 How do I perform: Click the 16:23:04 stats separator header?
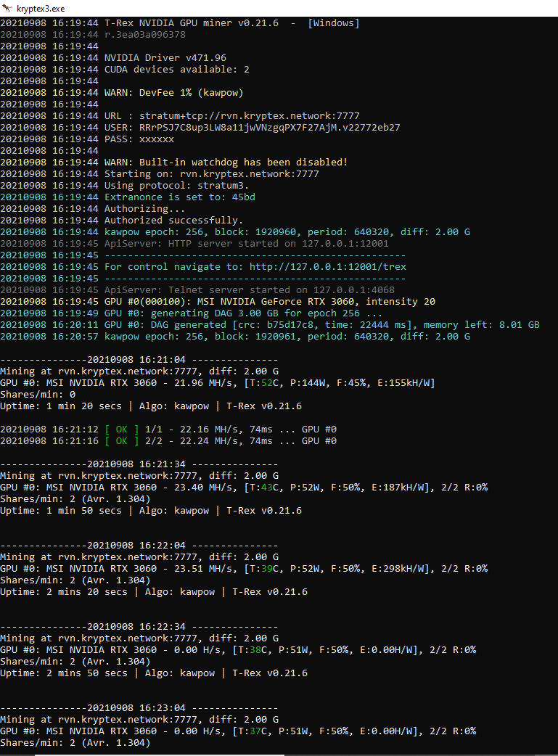139,708
